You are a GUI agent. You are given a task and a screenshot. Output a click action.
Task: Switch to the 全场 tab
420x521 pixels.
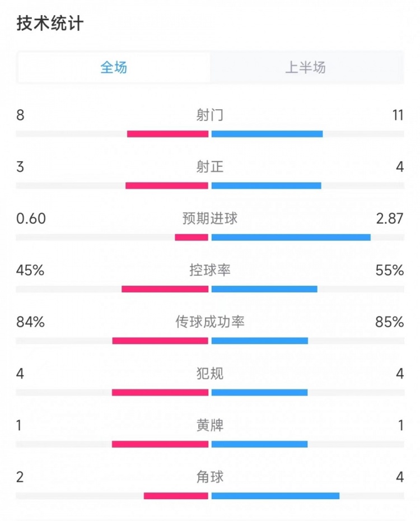(x=114, y=68)
